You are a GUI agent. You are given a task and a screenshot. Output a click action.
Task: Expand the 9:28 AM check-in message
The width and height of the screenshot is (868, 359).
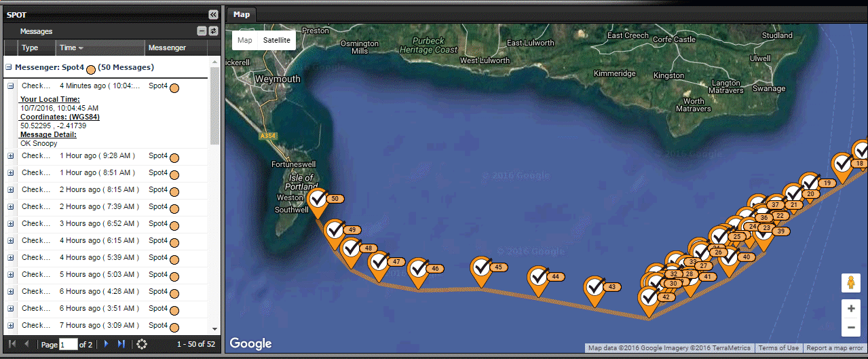[x=11, y=156]
